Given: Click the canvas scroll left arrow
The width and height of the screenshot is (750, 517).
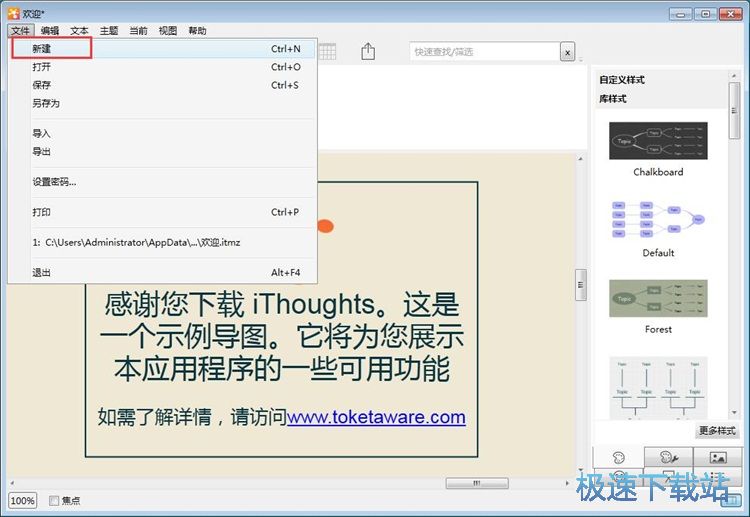Looking at the screenshot, I should [x=12, y=483].
